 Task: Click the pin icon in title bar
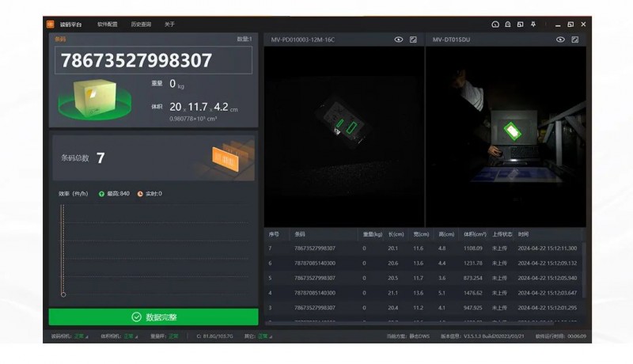point(533,25)
